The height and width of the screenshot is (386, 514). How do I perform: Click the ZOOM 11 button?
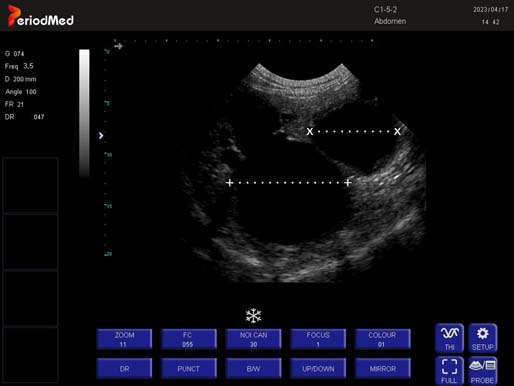tap(124, 339)
